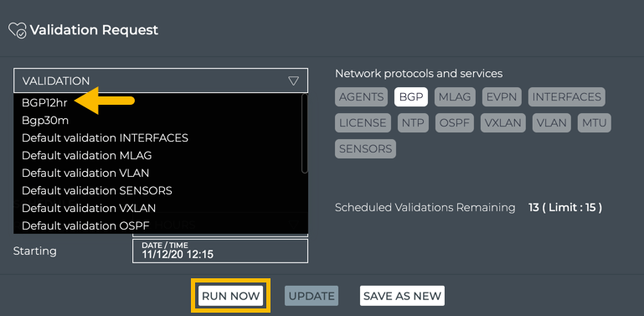Deselect the BGP protocol chip

click(x=411, y=97)
